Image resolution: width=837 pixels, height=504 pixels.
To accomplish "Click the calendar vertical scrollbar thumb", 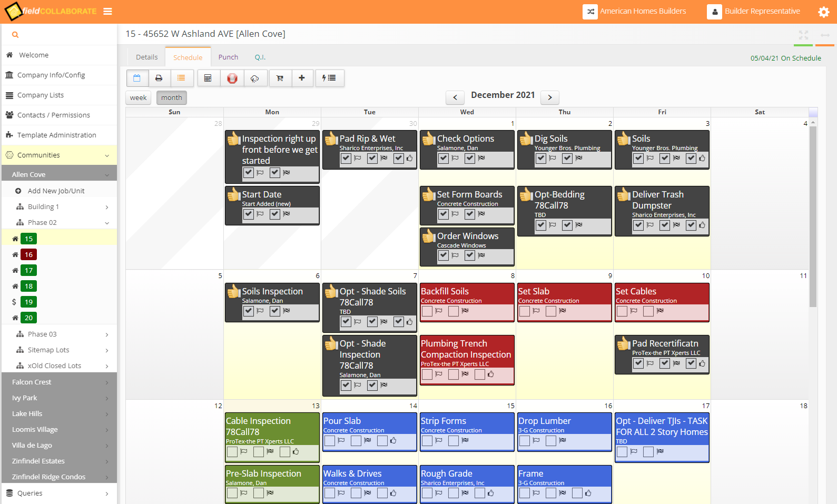I will (x=813, y=216).
